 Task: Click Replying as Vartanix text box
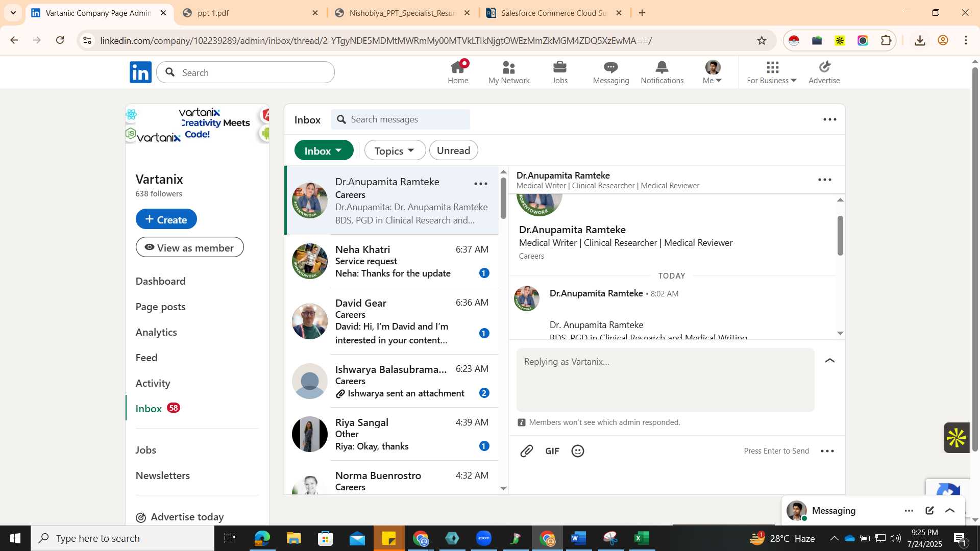pyautogui.click(x=665, y=380)
